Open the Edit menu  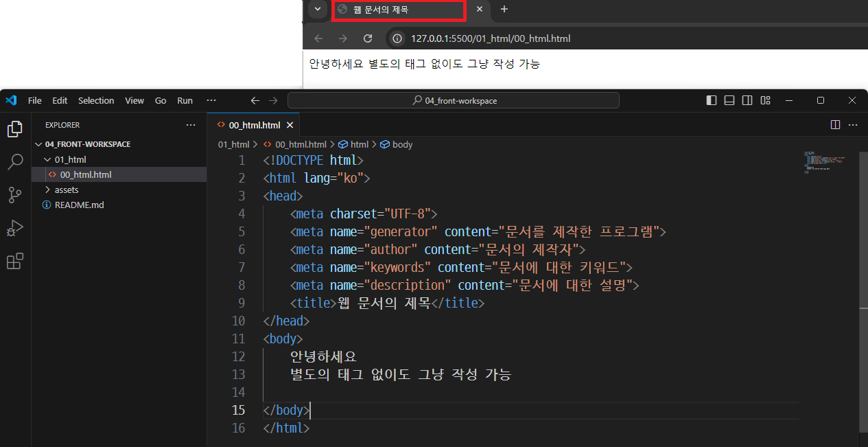click(x=60, y=100)
